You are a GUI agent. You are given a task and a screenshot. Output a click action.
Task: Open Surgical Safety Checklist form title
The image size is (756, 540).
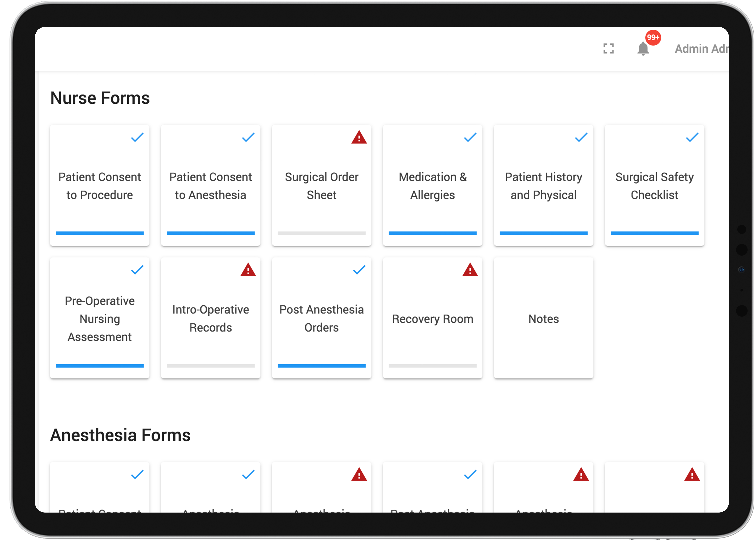(x=655, y=186)
